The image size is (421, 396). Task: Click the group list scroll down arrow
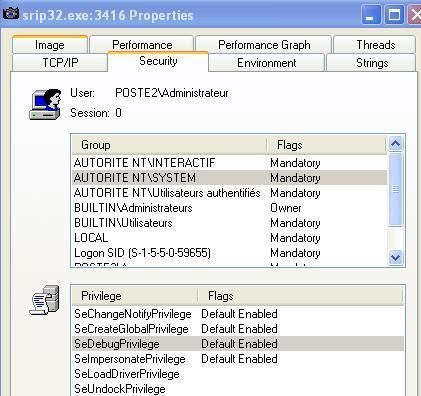click(395, 257)
